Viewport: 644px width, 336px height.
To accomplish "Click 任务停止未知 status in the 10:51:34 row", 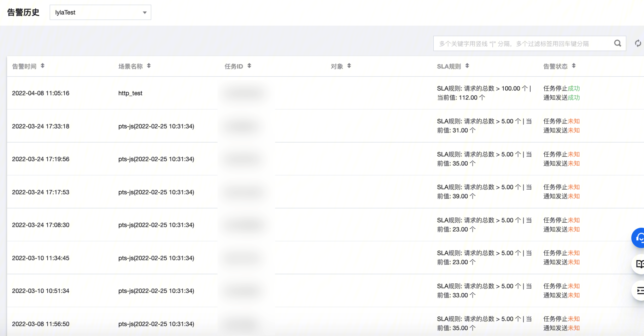I will click(x=562, y=286).
